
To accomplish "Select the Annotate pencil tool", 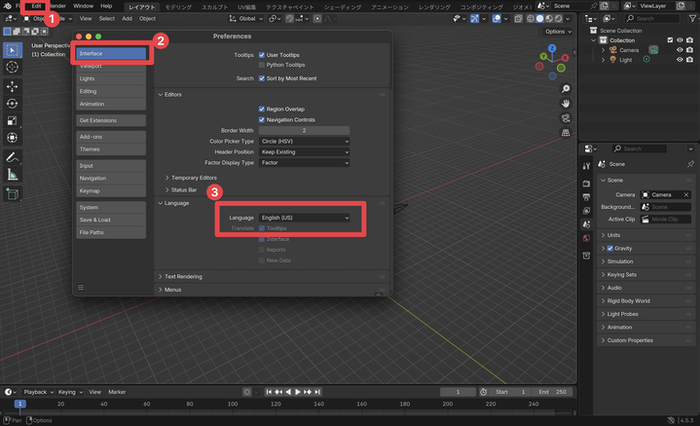I will click(x=13, y=157).
